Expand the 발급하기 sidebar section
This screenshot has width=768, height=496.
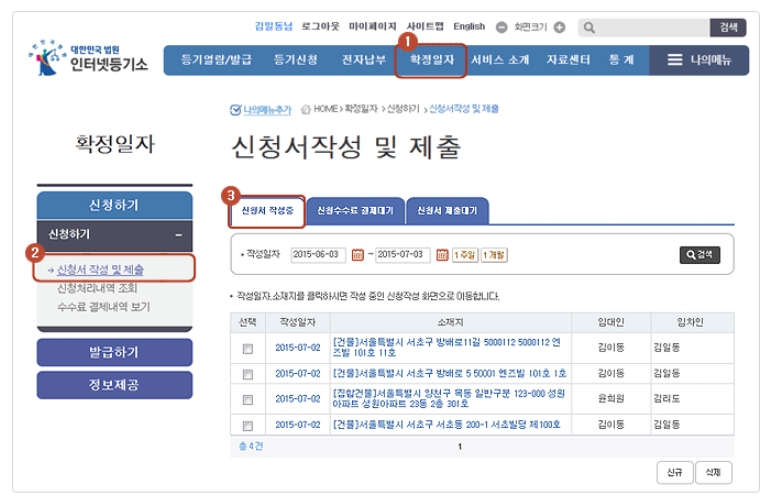[115, 352]
